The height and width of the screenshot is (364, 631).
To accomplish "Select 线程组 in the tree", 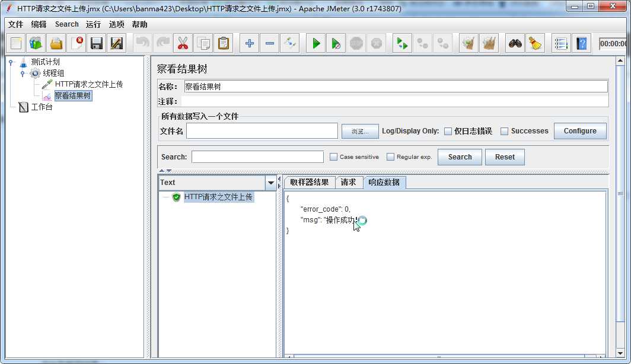I will (53, 73).
